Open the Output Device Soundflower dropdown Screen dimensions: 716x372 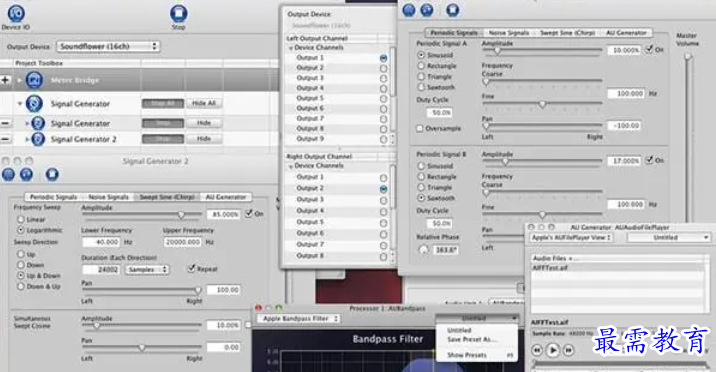coord(108,46)
